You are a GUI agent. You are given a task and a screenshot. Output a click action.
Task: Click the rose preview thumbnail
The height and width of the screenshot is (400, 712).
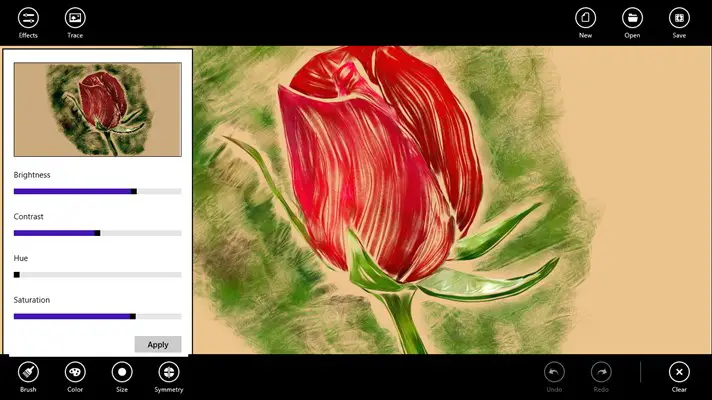click(x=98, y=109)
